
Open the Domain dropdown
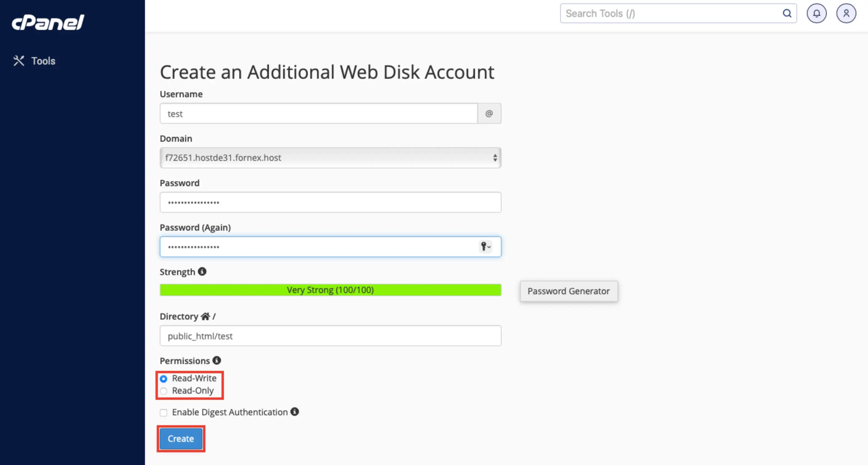[x=331, y=158]
